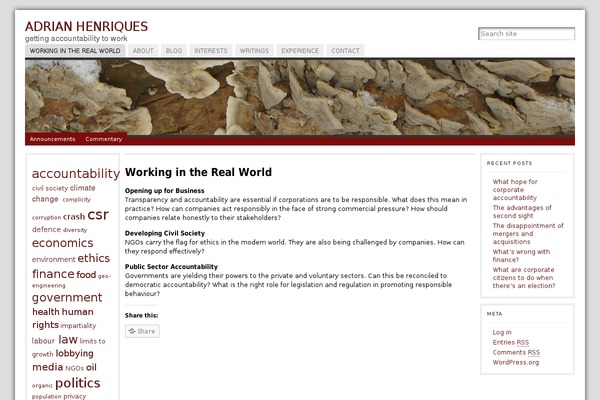The image size is (600, 400).
Task: Open the About navigation tab
Action: pyautogui.click(x=143, y=51)
